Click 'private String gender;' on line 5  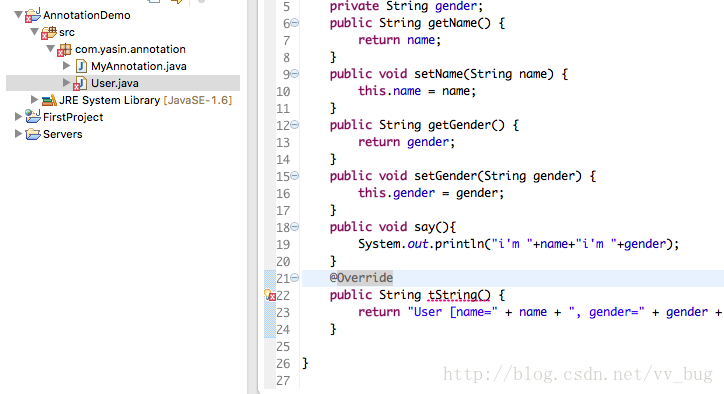406,6
